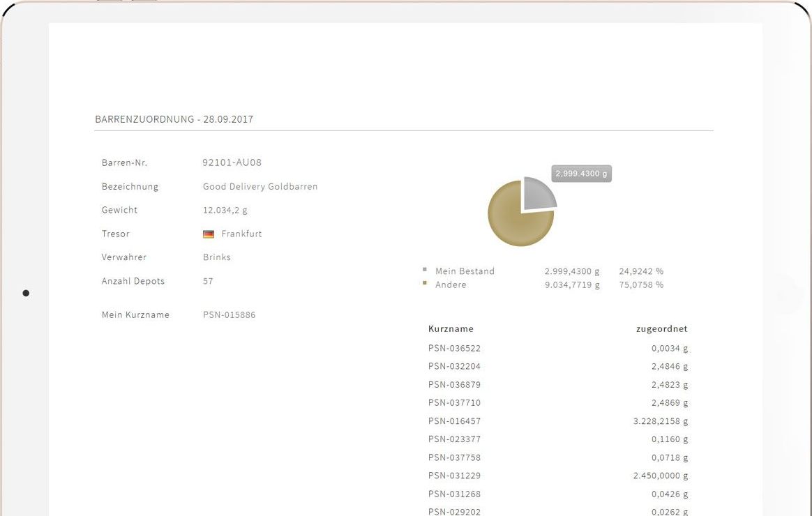Click the 24,9242 % share value
The height and width of the screenshot is (516, 812).
(641, 271)
